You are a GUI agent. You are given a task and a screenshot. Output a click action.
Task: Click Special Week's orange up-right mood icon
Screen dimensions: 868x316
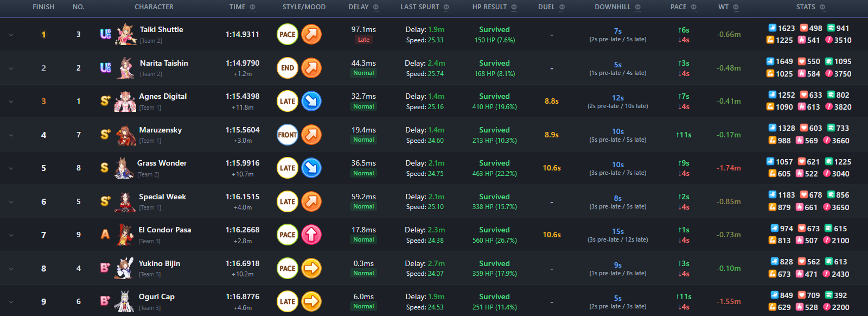click(x=311, y=201)
